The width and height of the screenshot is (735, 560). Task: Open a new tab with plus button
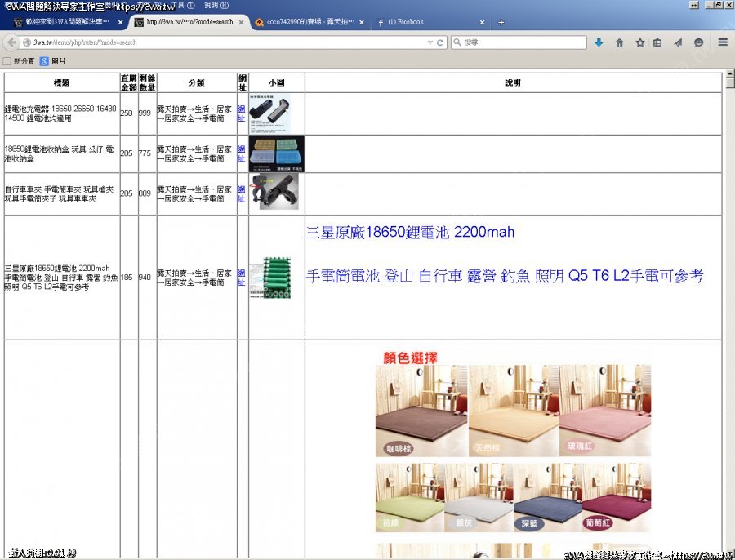(x=501, y=22)
